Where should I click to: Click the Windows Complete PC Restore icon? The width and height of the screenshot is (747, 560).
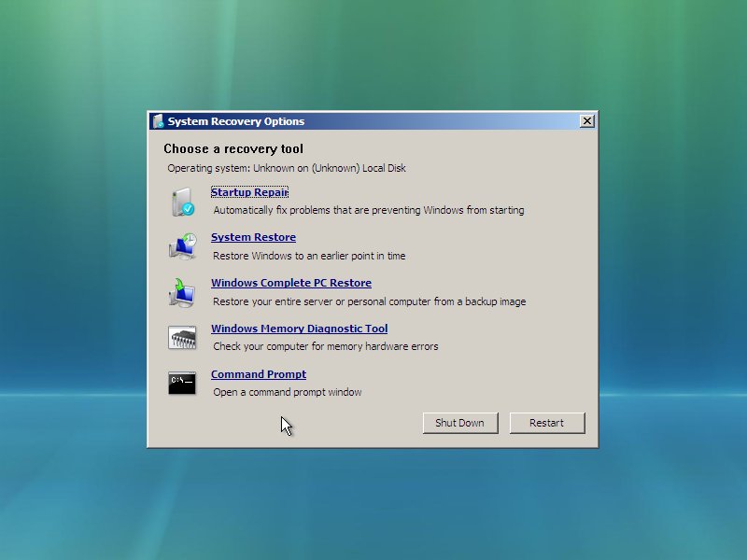pos(182,292)
